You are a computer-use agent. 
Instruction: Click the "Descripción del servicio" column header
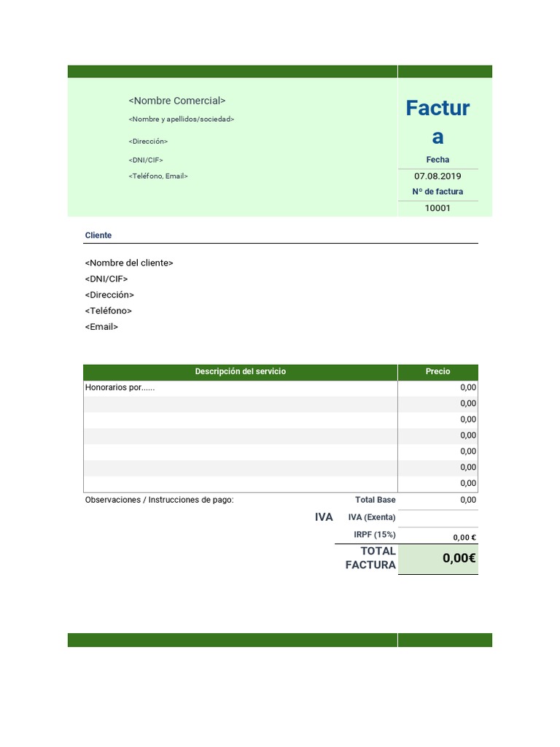(240, 372)
